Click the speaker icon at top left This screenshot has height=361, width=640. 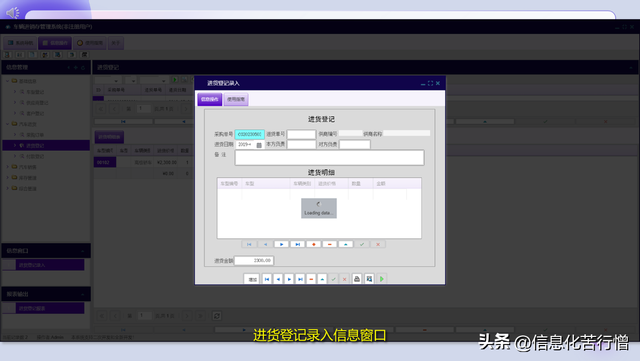12,13
